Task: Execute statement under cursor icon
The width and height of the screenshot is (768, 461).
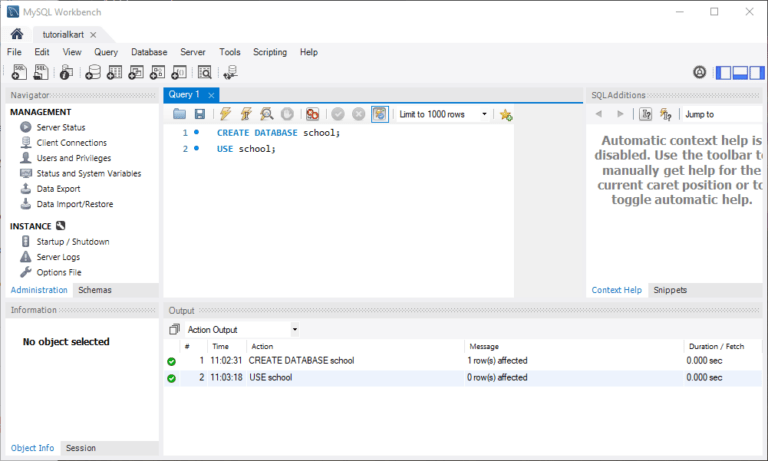Action: tap(246, 114)
